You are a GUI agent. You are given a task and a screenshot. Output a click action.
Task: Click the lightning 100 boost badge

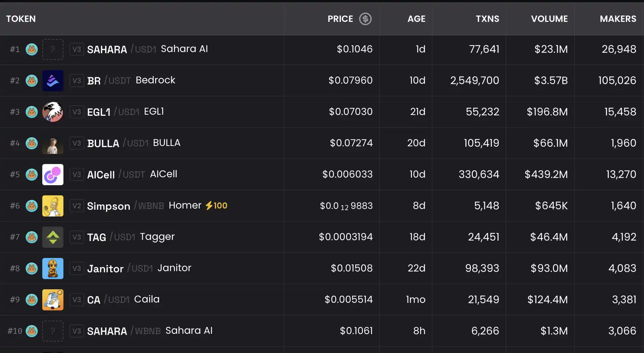click(x=216, y=206)
